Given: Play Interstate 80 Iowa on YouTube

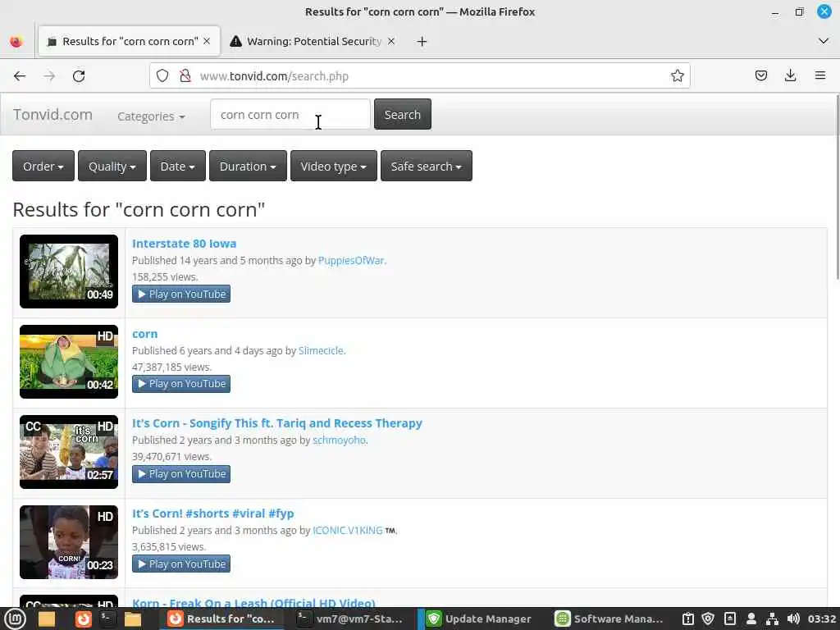Looking at the screenshot, I should pyautogui.click(x=181, y=294).
